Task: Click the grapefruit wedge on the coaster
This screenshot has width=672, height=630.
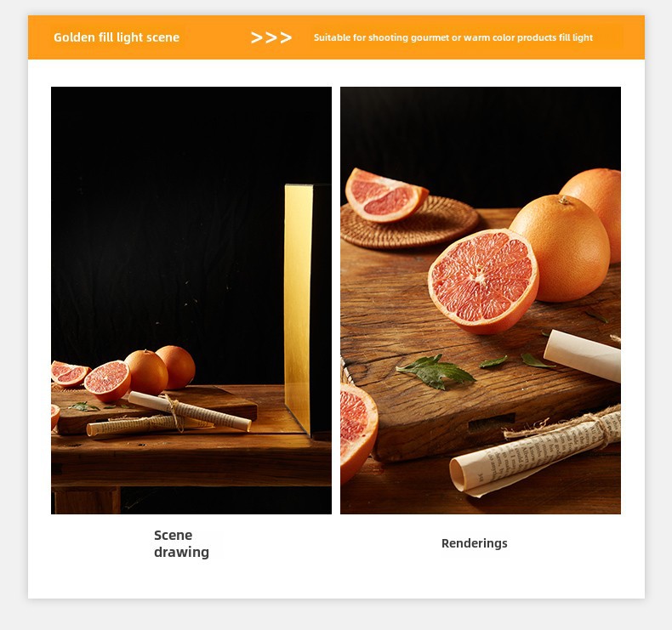Action: pos(384,196)
